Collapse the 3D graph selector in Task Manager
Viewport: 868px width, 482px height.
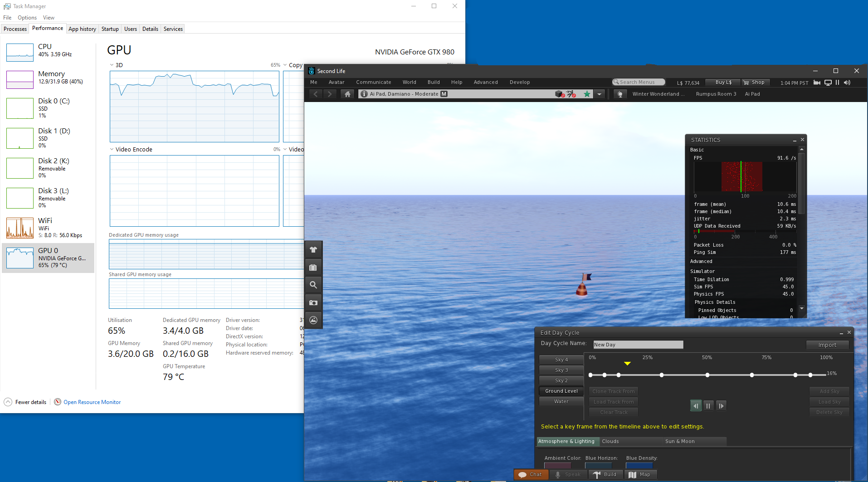[x=112, y=65]
